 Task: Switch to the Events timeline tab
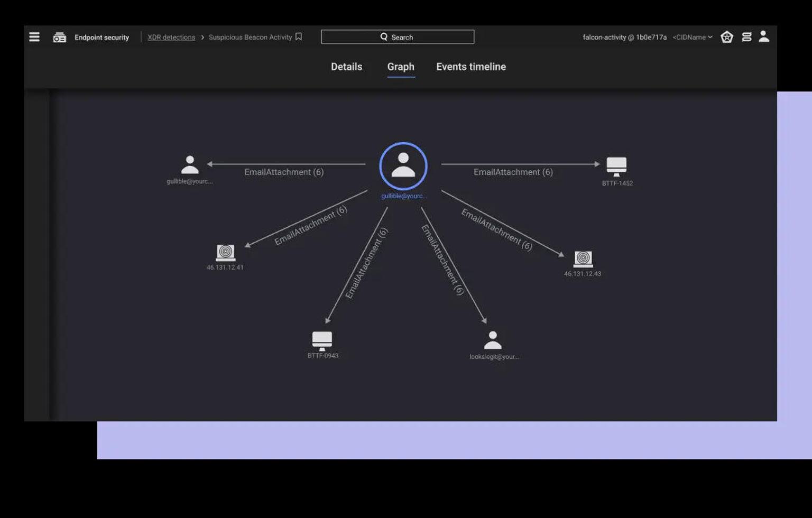pos(470,67)
